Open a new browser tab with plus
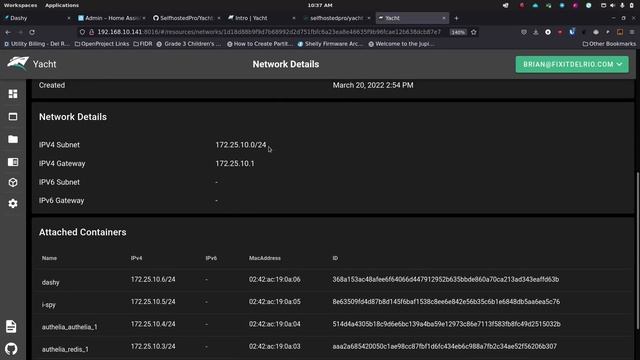640x360 pixels. pos(456,18)
